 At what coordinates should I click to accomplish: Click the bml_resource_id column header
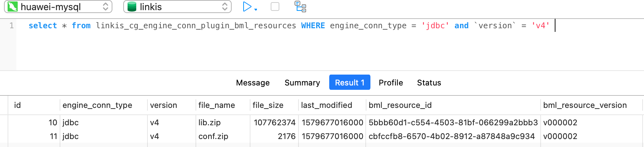(x=400, y=105)
